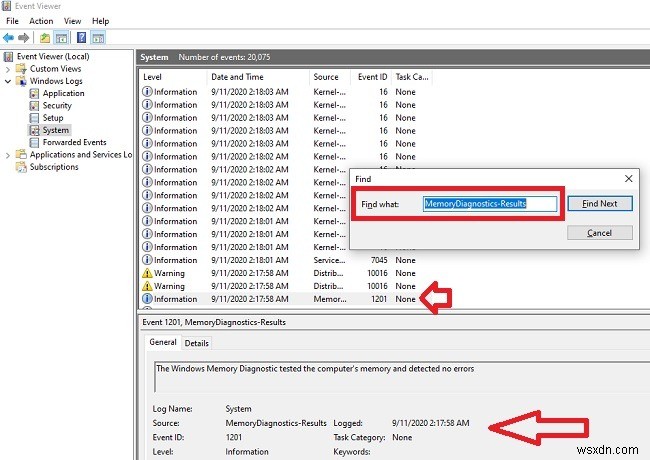Open Help via the question-mark icon

[x=82, y=38]
